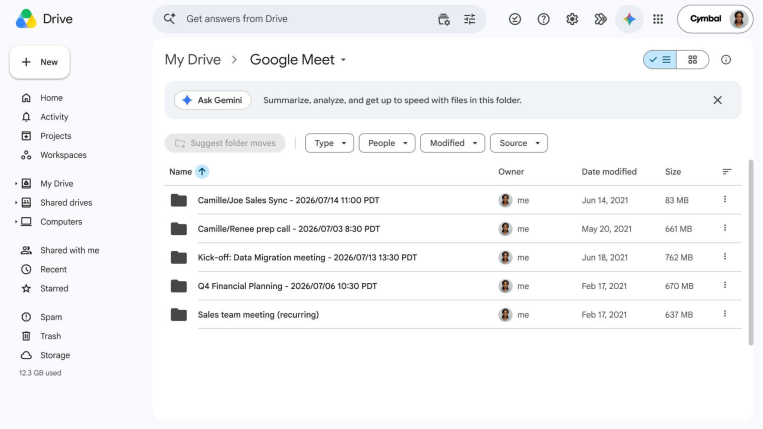
Task: Click Suggest folder moves button
Action: (225, 143)
